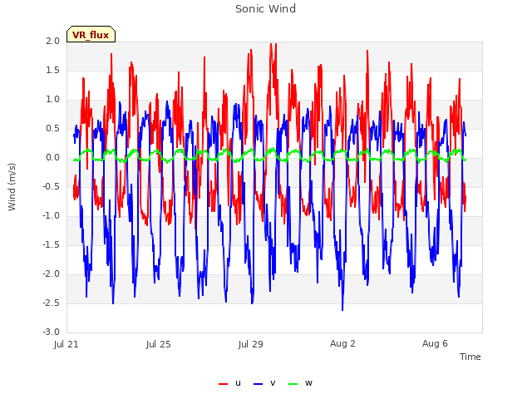Click the Aug 6 x-axis tick label
This screenshot has width=532, height=399.
click(x=435, y=343)
